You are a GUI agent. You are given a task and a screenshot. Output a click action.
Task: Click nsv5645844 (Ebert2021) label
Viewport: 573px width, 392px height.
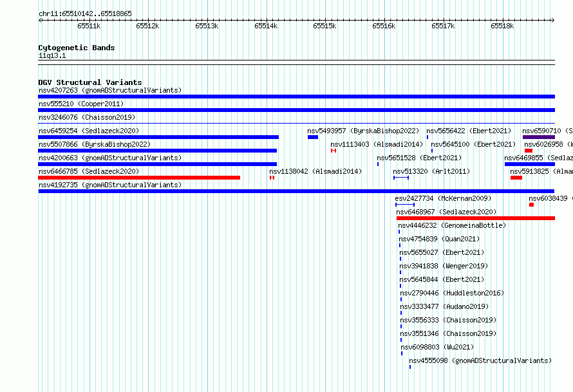[x=442, y=279]
